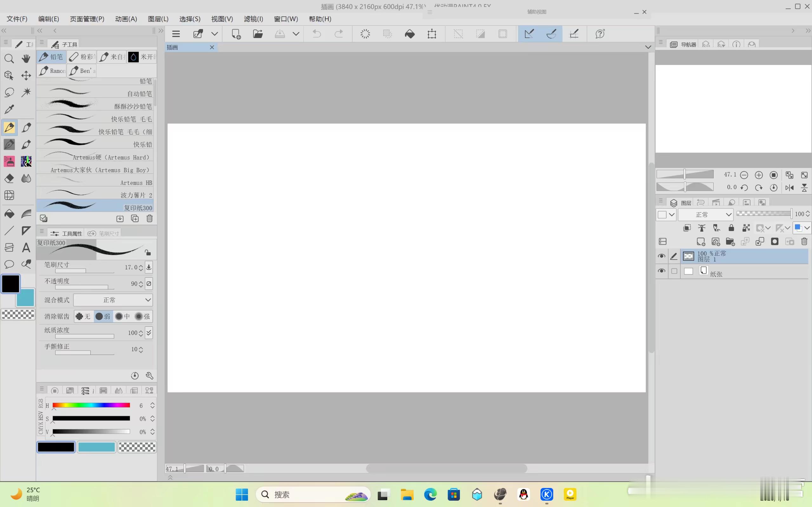
Task: Open file with the folder toolbar icon
Action: point(258,34)
